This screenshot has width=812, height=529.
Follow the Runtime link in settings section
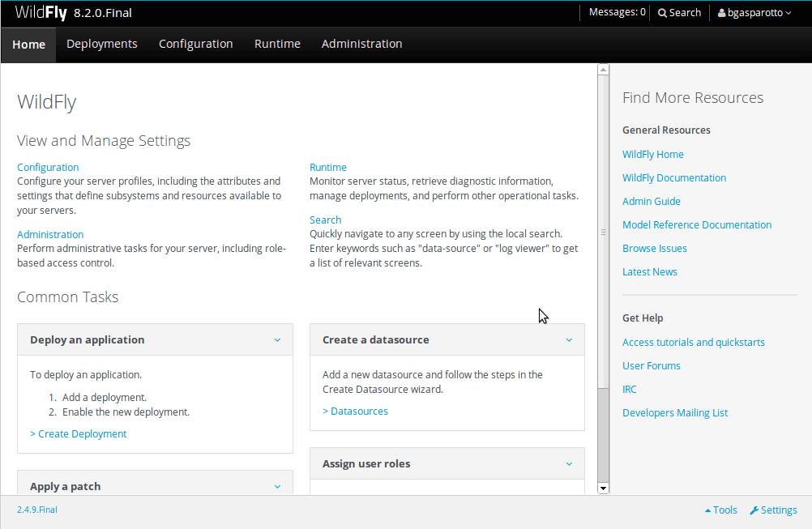pos(328,167)
